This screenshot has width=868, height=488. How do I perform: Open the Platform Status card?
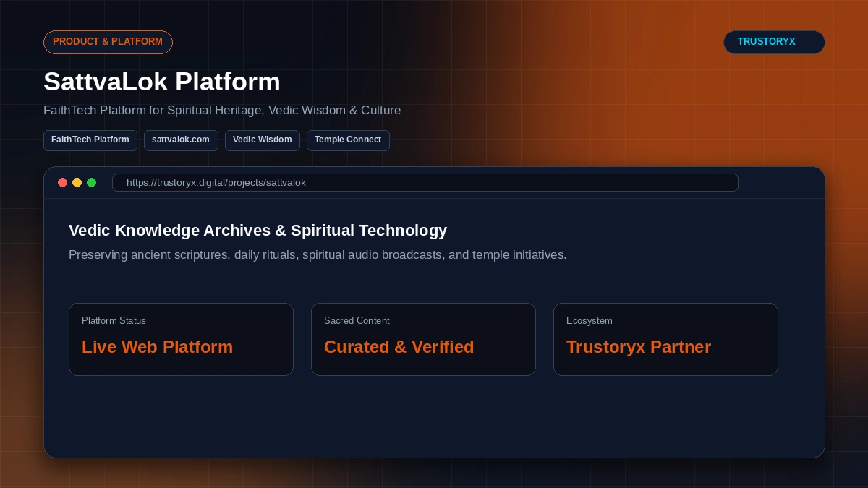click(x=181, y=339)
